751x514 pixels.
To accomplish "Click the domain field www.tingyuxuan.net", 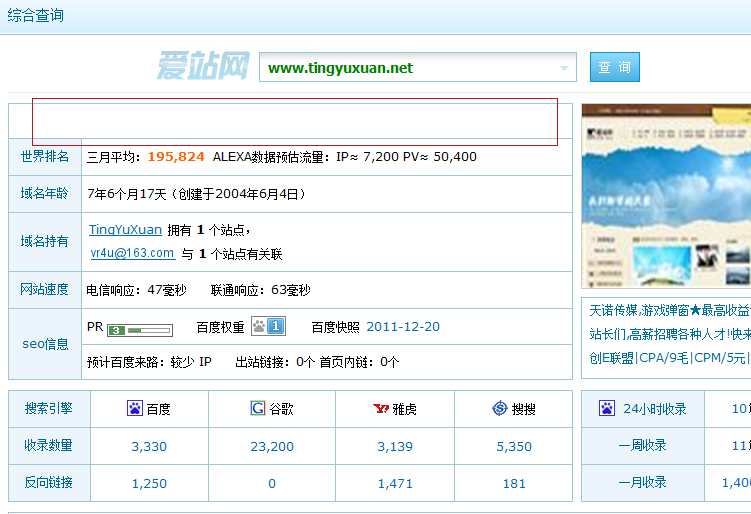I will click(418, 68).
